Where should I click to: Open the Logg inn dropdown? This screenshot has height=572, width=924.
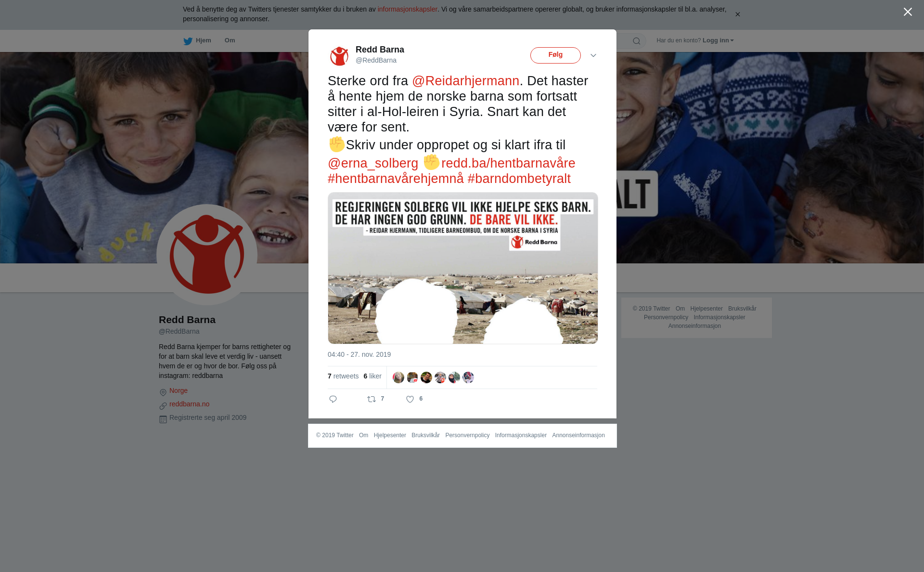[718, 40]
